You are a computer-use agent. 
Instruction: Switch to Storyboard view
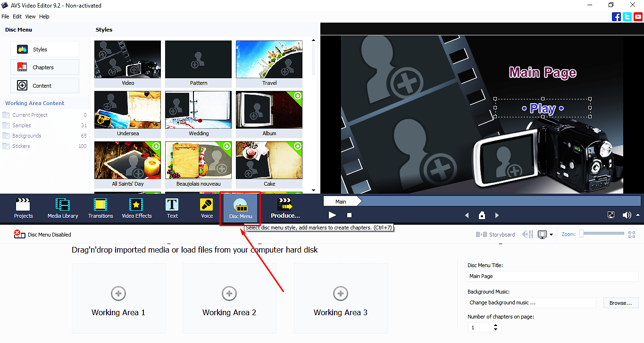click(496, 234)
